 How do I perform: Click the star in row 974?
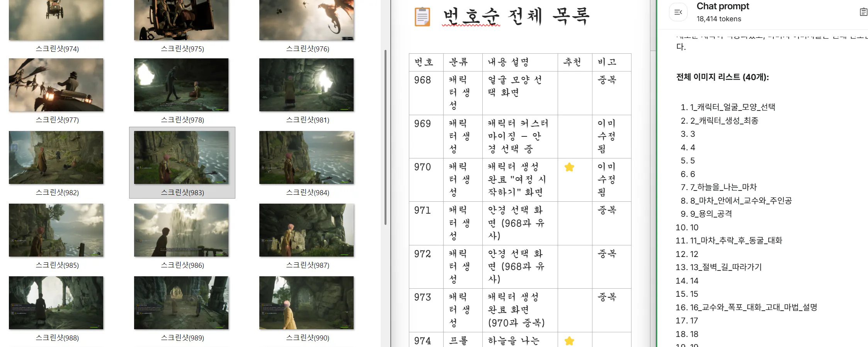(x=569, y=341)
